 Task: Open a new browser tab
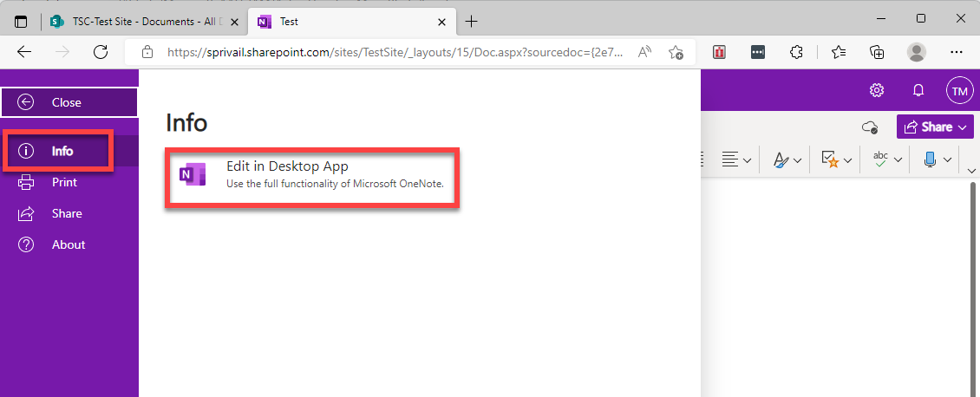point(472,22)
